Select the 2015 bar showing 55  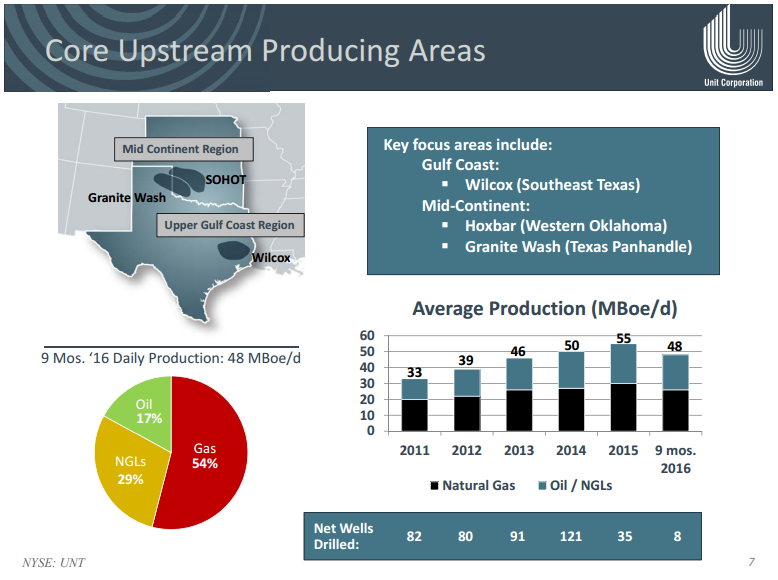[x=623, y=388]
